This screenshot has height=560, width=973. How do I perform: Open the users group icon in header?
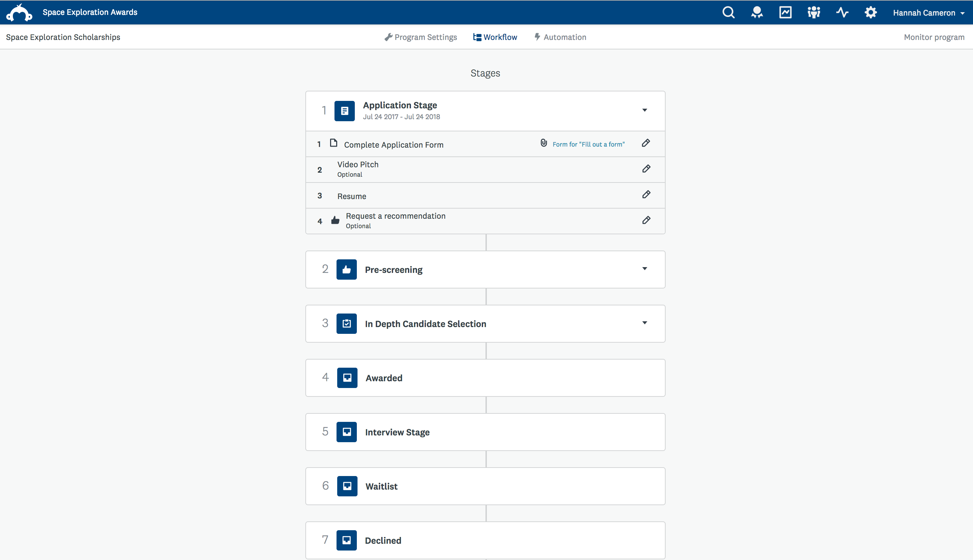click(814, 12)
